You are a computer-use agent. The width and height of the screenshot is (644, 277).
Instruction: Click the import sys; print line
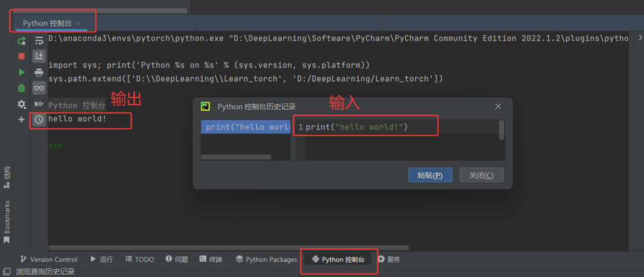pos(209,65)
